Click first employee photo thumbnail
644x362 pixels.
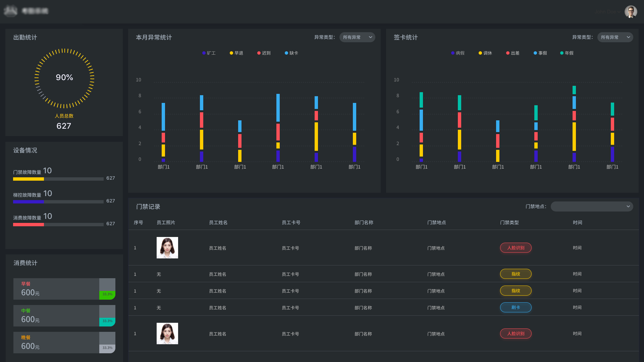pyautogui.click(x=167, y=248)
